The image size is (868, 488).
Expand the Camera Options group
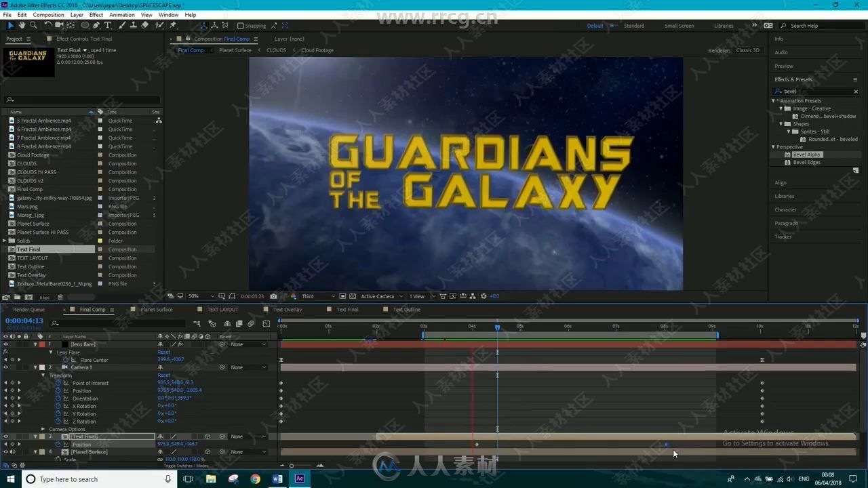click(x=43, y=429)
